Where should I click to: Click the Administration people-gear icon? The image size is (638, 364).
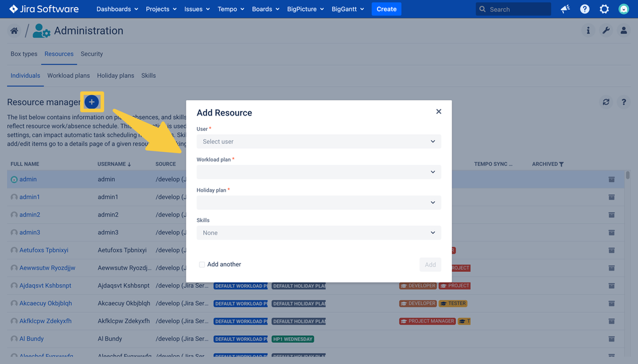click(x=41, y=31)
